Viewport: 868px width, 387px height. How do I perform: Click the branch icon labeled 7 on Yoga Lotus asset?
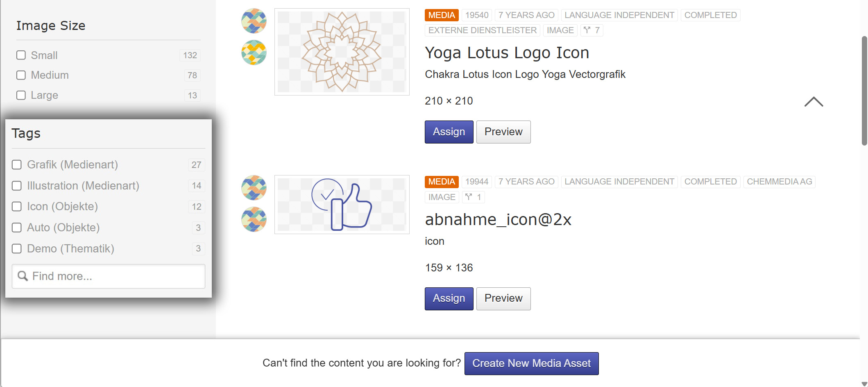[592, 30]
